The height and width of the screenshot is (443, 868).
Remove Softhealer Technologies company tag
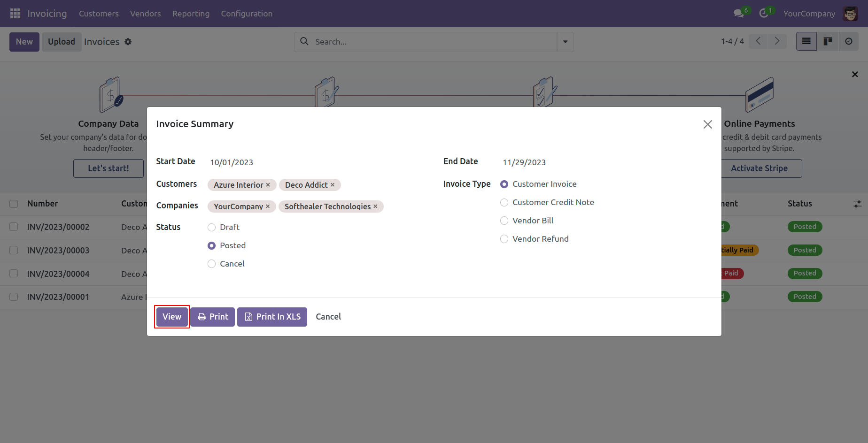pos(375,206)
